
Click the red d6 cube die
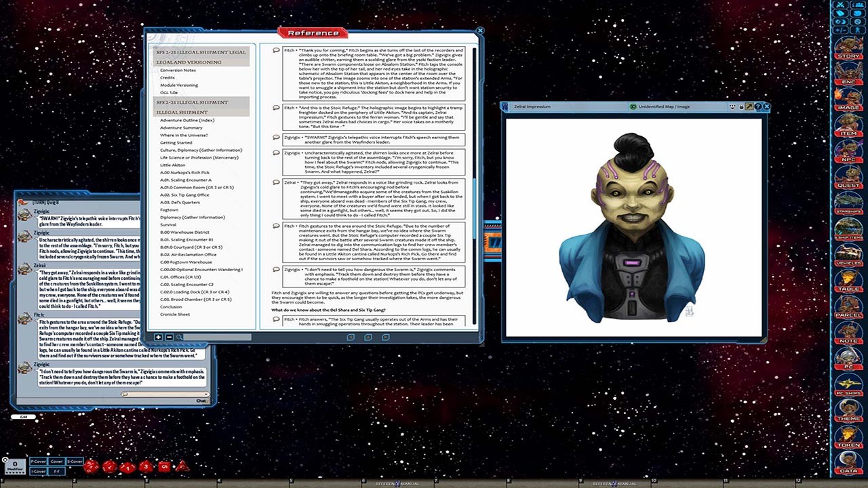(x=163, y=466)
